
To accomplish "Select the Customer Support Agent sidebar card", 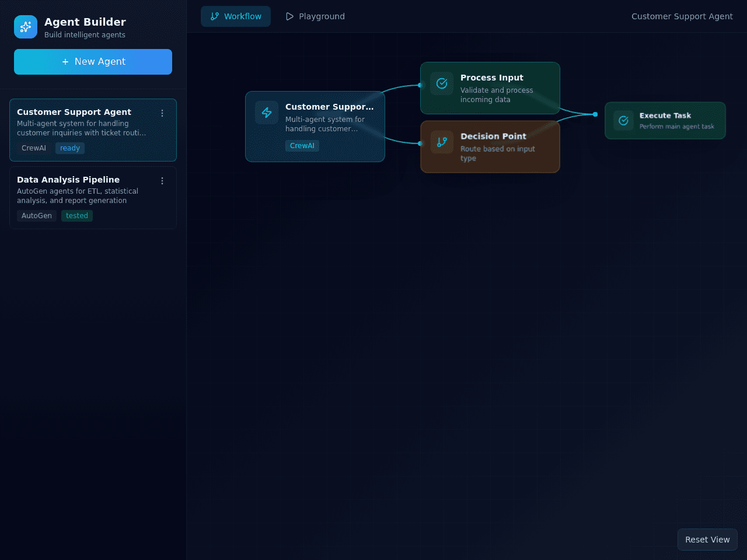I will click(x=93, y=130).
